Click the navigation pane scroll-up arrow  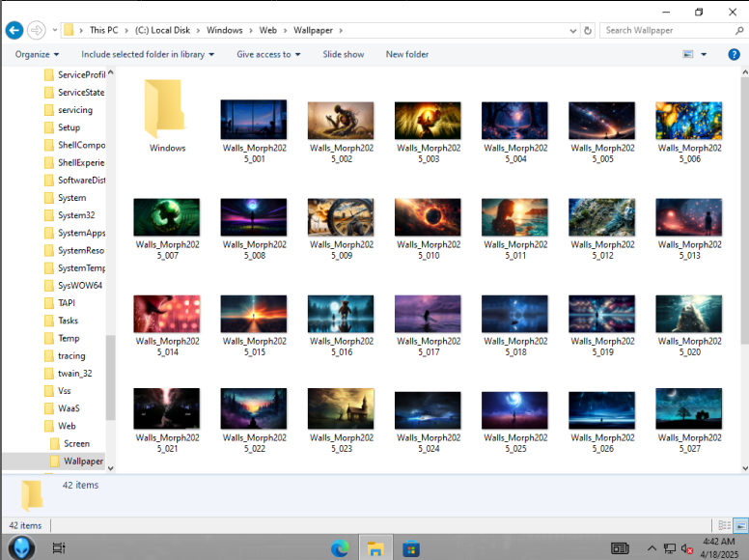coord(111,72)
